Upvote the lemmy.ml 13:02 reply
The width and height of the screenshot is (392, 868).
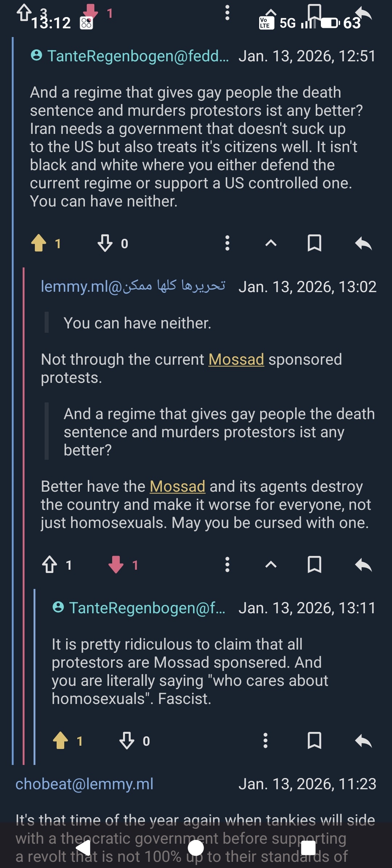pos(50,565)
